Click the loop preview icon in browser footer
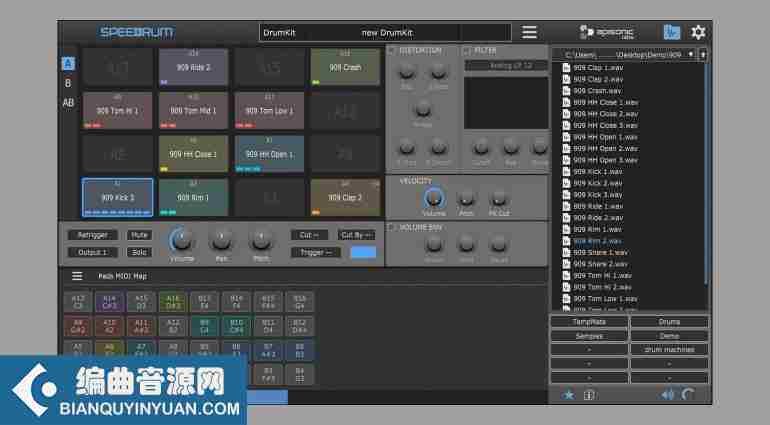770x425 pixels. [x=688, y=395]
